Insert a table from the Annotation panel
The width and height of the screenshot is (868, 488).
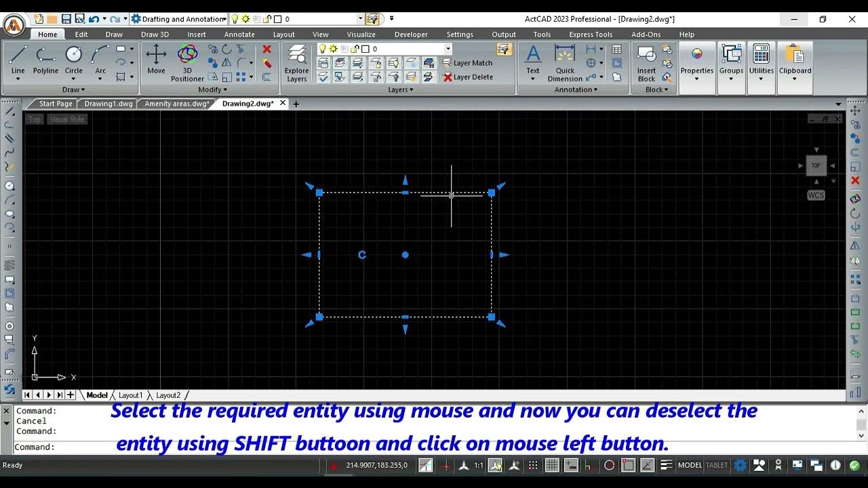click(x=616, y=49)
